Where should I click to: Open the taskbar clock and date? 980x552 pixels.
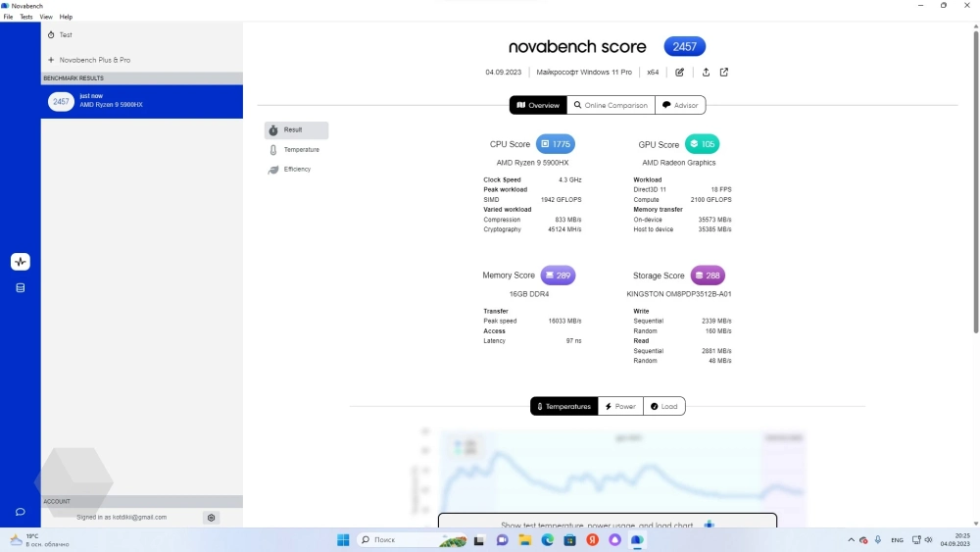[x=955, y=540]
